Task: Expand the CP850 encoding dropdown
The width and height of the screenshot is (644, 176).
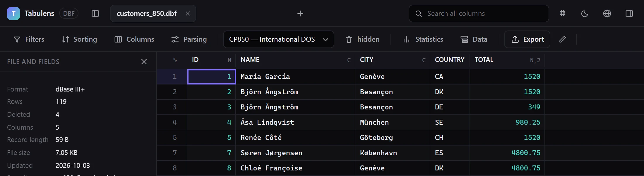Action: 279,39
